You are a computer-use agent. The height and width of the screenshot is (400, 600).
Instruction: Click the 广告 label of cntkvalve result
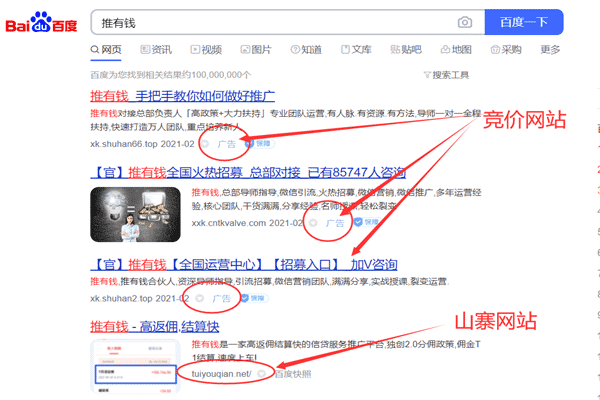point(335,223)
